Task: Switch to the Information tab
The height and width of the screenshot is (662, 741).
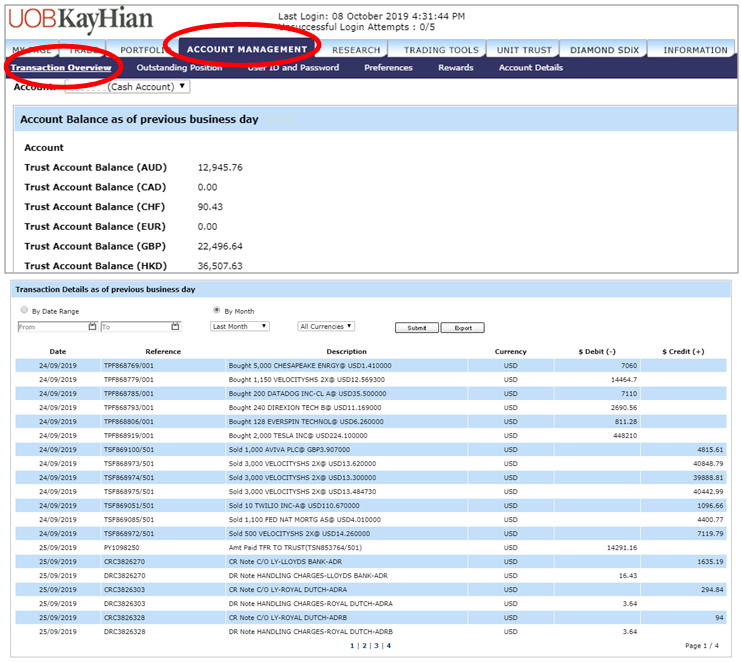Action: click(x=695, y=50)
